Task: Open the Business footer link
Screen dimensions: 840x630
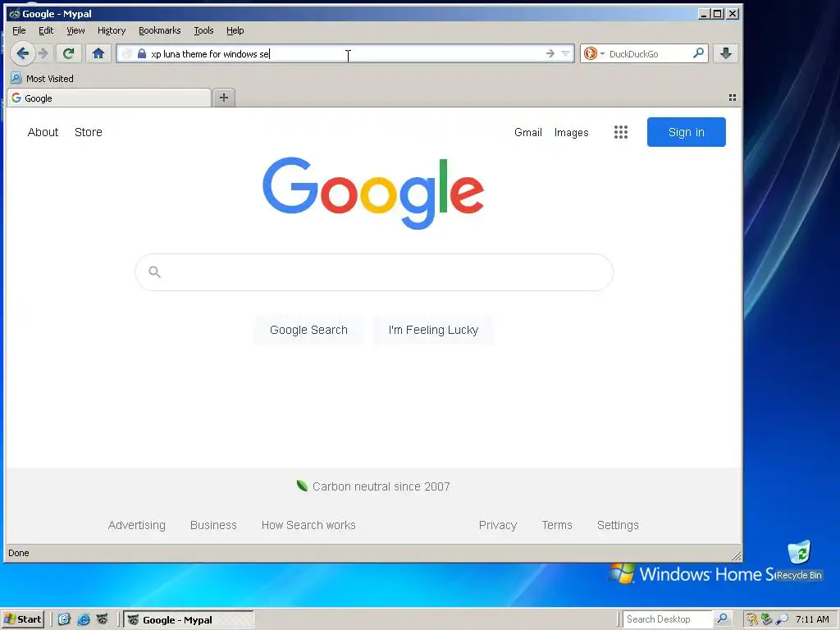Action: point(213,525)
